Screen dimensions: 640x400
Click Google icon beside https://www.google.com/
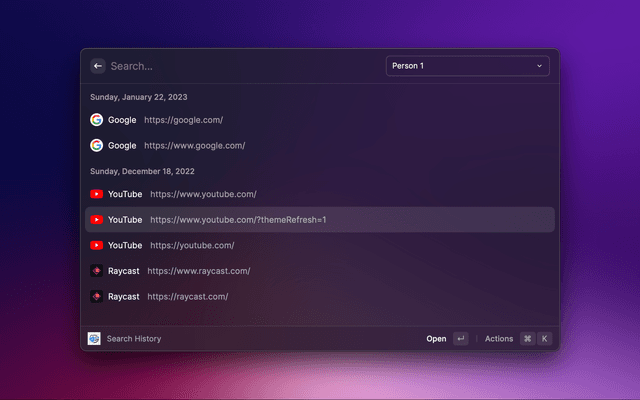[97, 145]
